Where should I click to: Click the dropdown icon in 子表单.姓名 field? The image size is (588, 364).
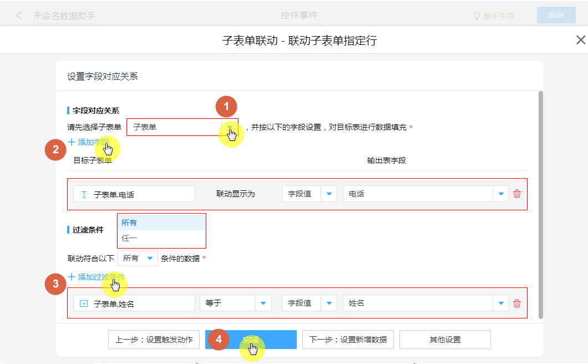click(x=84, y=304)
